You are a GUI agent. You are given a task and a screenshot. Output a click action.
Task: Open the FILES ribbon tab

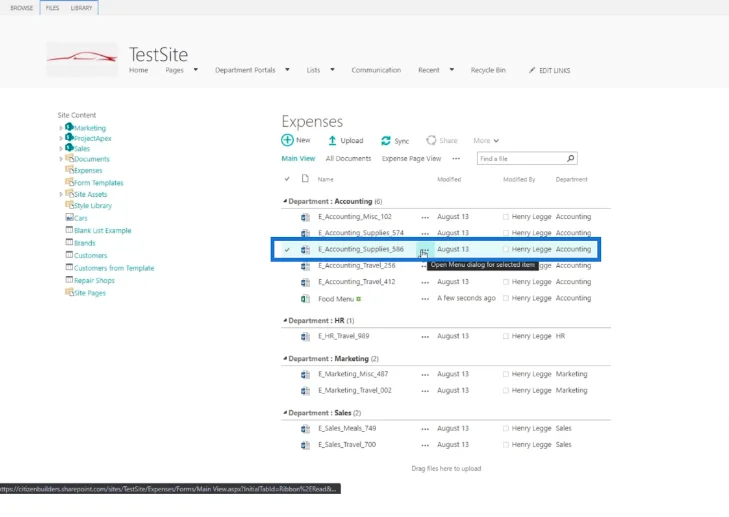(52, 8)
